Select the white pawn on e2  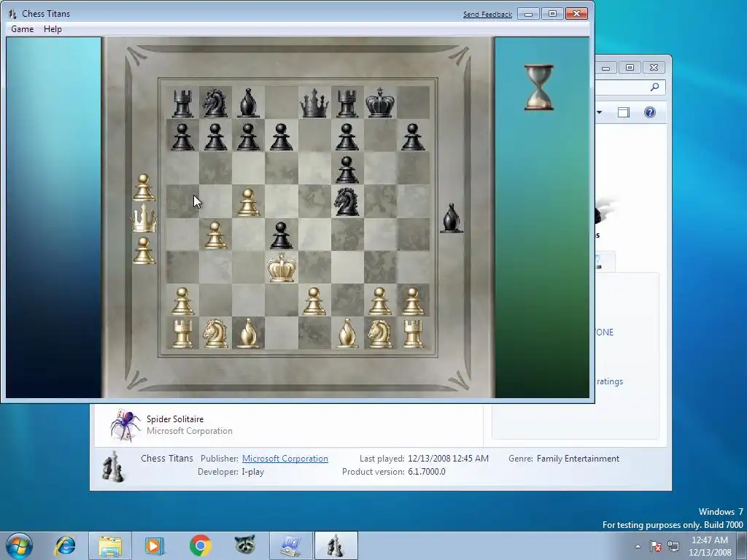point(314,301)
